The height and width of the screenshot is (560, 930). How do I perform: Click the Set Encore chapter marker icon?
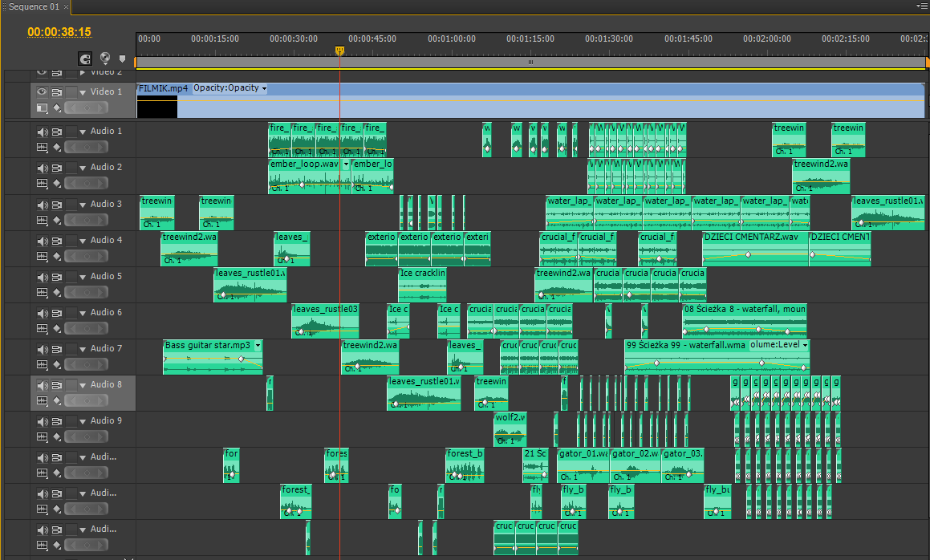105,58
